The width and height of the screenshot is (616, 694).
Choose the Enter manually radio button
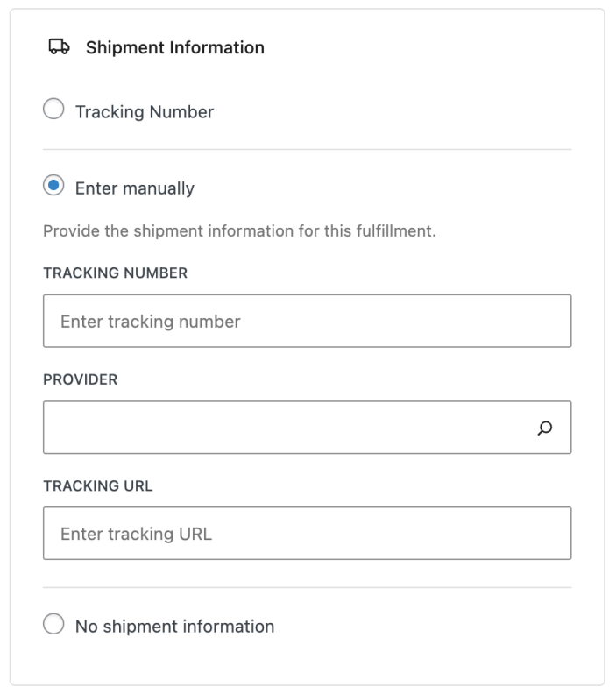pos(53,187)
